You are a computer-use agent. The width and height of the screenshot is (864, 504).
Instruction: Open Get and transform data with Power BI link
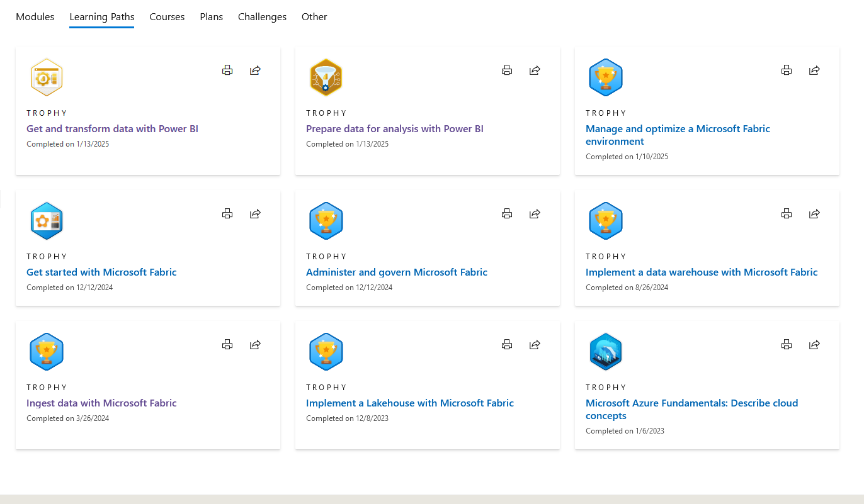click(x=113, y=129)
